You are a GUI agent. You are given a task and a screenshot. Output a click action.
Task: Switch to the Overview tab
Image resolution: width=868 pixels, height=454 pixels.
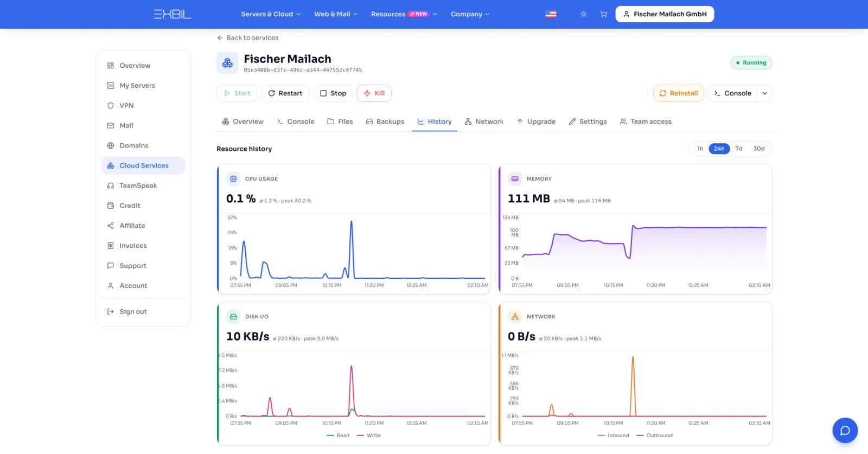tap(242, 122)
